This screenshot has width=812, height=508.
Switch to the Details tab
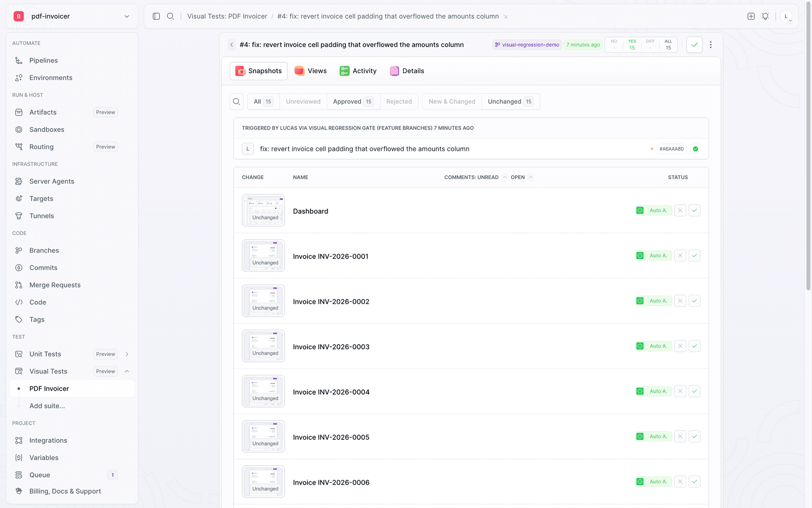click(x=407, y=71)
